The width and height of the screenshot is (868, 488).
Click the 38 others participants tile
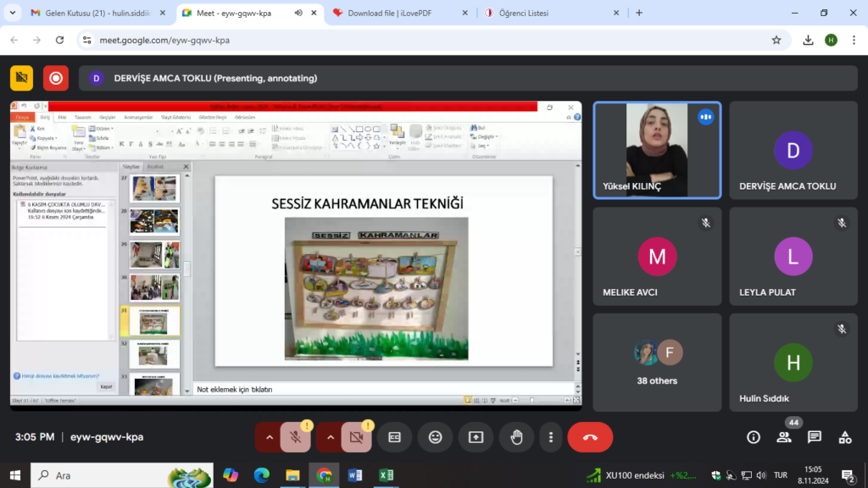tap(657, 363)
